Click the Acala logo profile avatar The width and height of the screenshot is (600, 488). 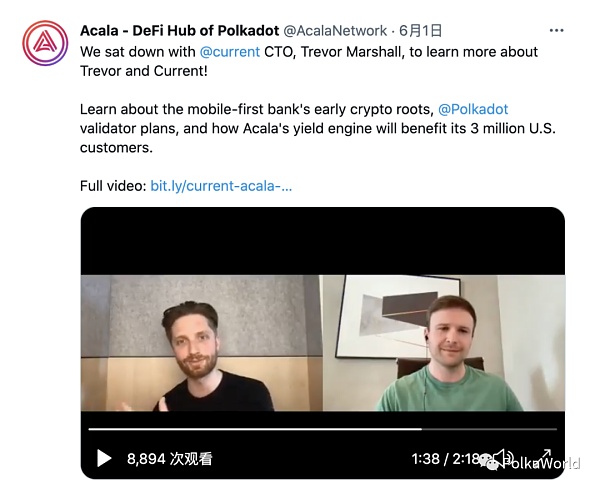45,43
